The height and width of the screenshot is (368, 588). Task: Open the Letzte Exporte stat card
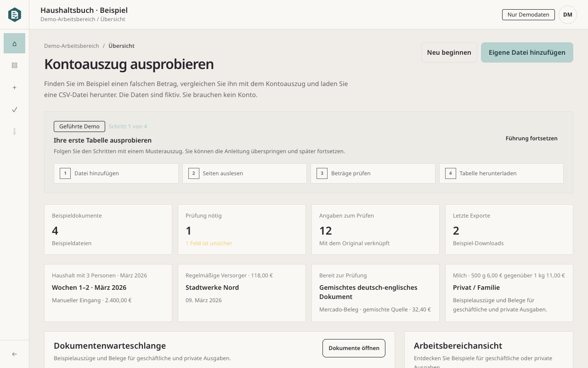[x=509, y=230]
